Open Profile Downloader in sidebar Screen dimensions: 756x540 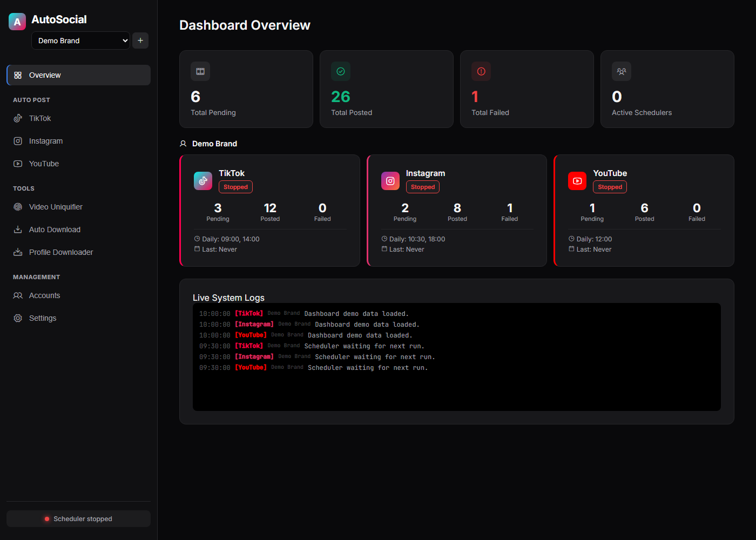[x=78, y=252]
